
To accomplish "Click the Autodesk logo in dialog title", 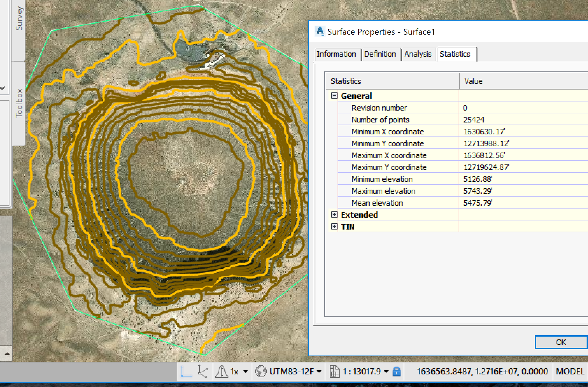I will coord(320,31).
